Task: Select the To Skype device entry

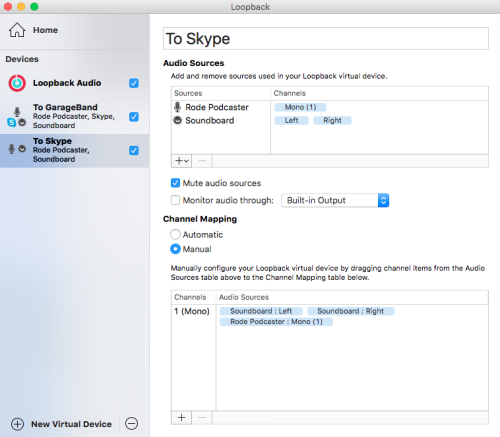Action: [74, 150]
